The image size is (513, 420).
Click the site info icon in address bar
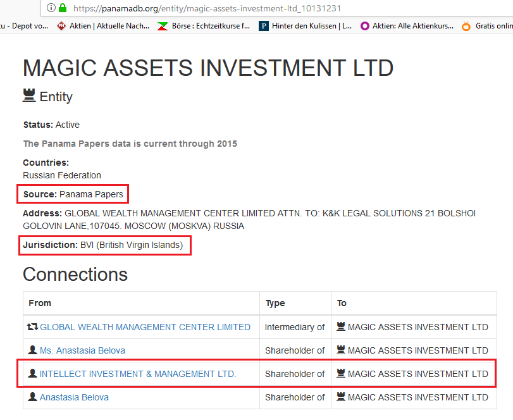[x=51, y=8]
